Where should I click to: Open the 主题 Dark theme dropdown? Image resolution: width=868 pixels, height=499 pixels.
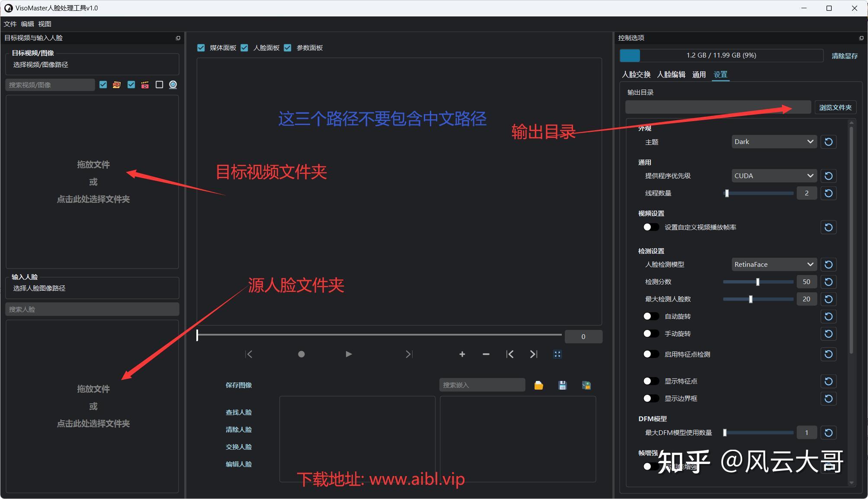coord(773,141)
